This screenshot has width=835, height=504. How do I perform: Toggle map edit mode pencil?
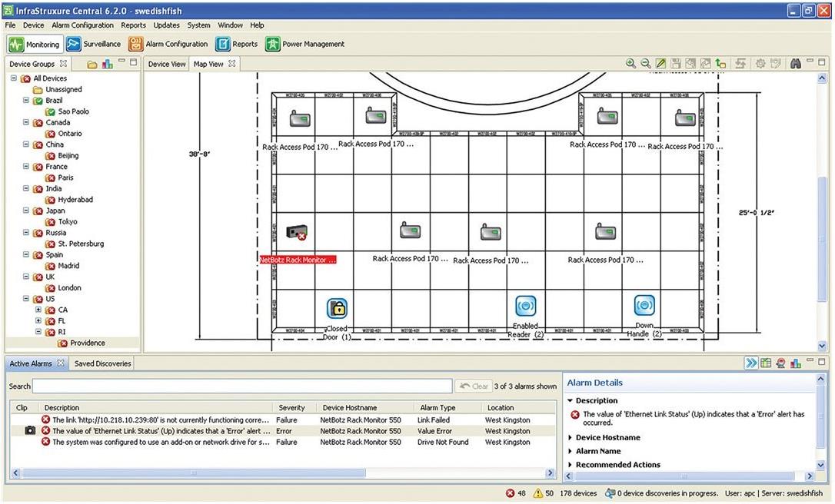coord(660,63)
